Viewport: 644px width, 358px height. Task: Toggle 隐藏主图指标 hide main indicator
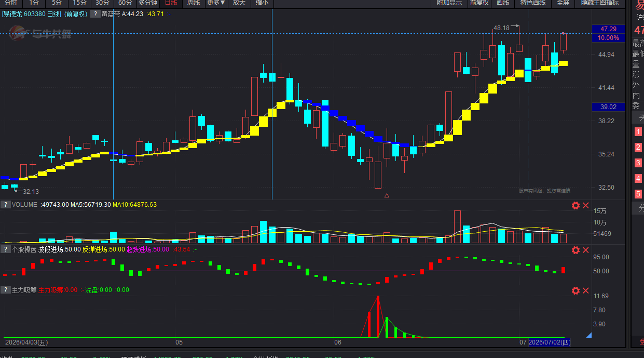point(599,3)
